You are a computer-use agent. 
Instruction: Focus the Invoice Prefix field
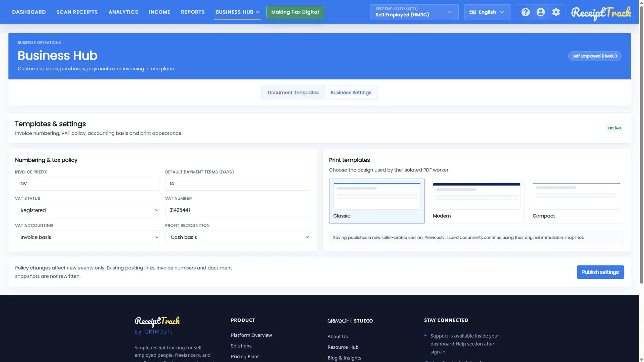(x=87, y=184)
